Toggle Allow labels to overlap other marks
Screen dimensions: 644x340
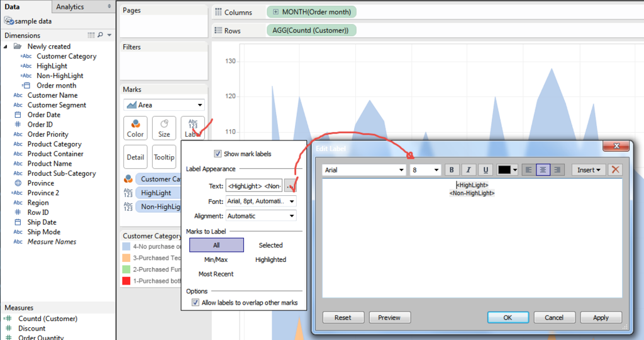196,303
